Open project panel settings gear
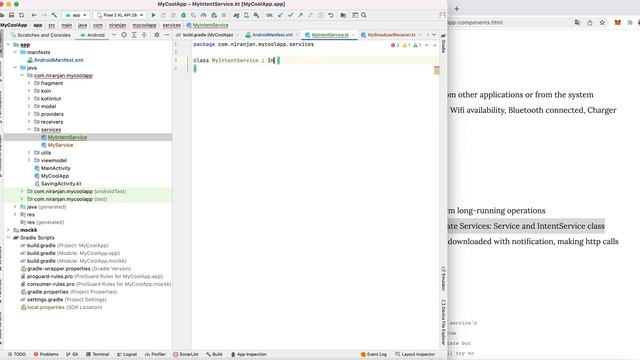Screen dimensions: 640x360 [157, 35]
